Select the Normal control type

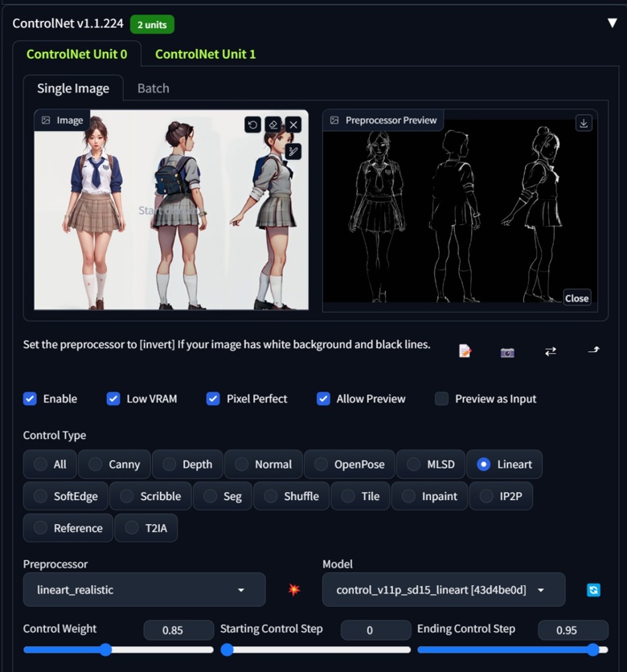[x=264, y=464]
